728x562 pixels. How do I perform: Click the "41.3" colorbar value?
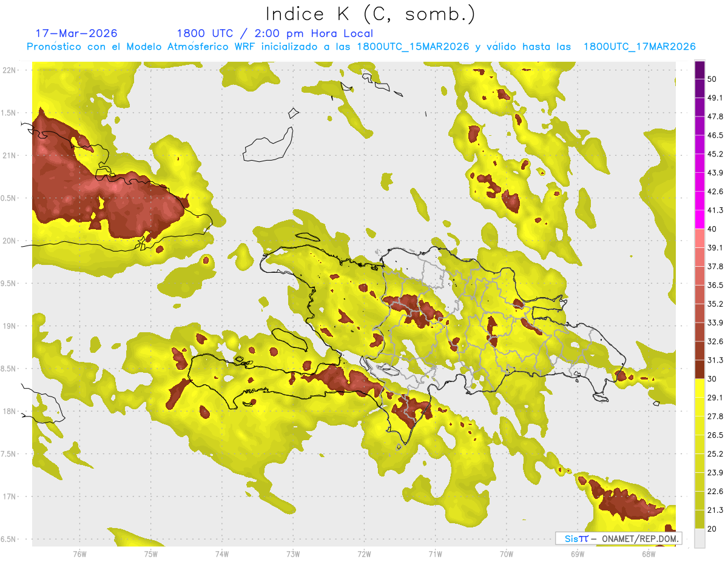(x=715, y=210)
